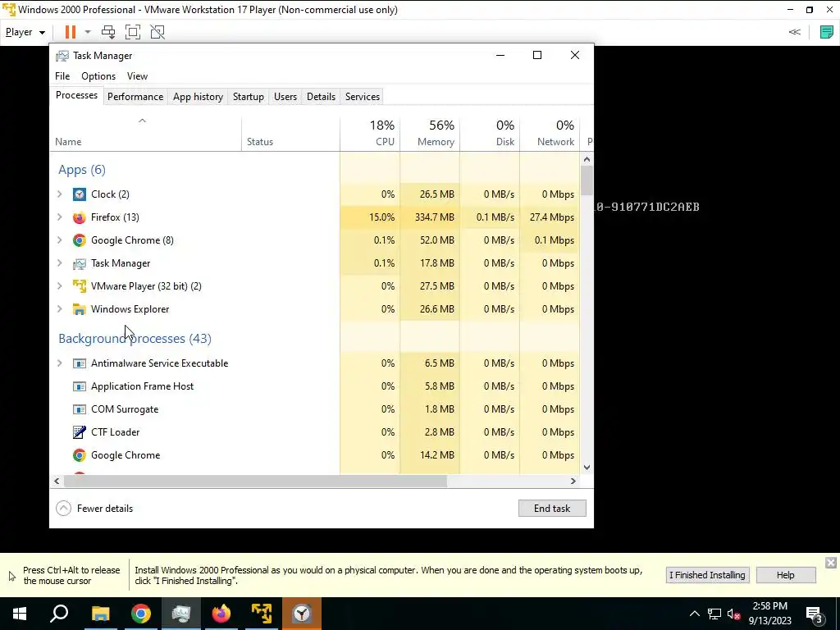This screenshot has height=630, width=840.
Task: Expand Antimalware Service Executable entry
Action: tap(59, 363)
